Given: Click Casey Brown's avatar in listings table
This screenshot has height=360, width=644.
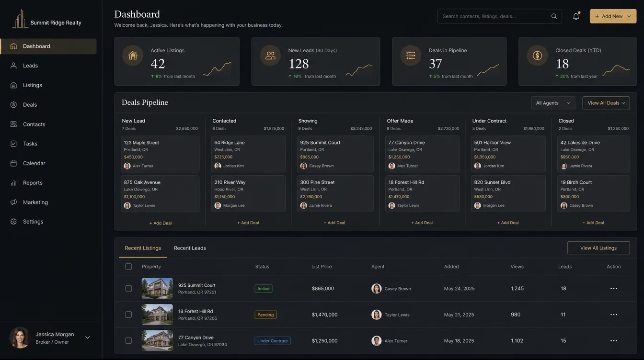Looking at the screenshot, I should coord(377,289).
